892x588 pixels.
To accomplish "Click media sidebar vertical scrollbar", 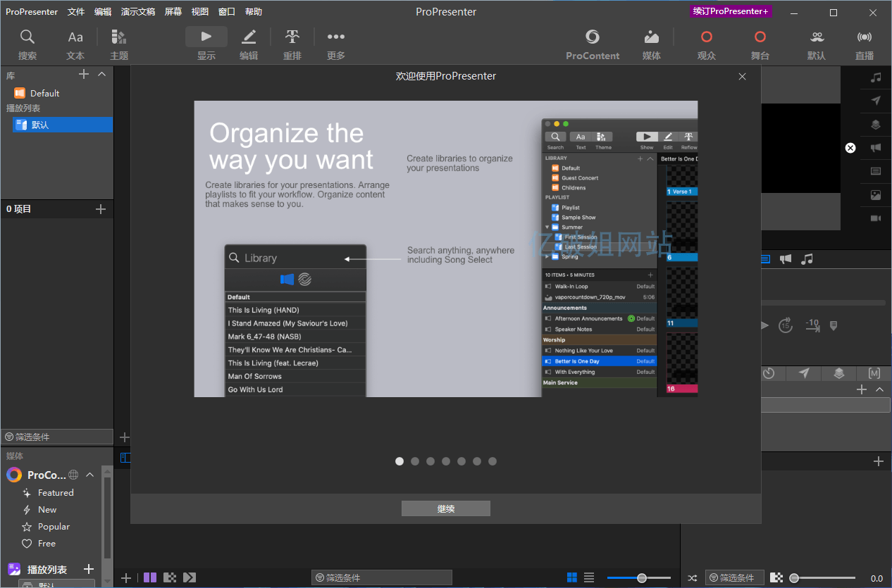I will point(107,518).
